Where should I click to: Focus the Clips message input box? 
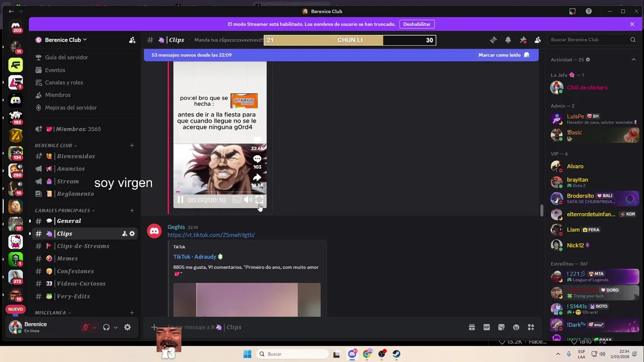(x=312, y=327)
